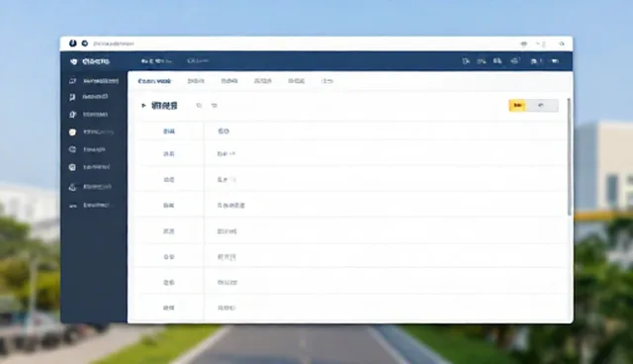633x364 pixels.
Task: Click first small icon after the section heading
Action: click(199, 105)
